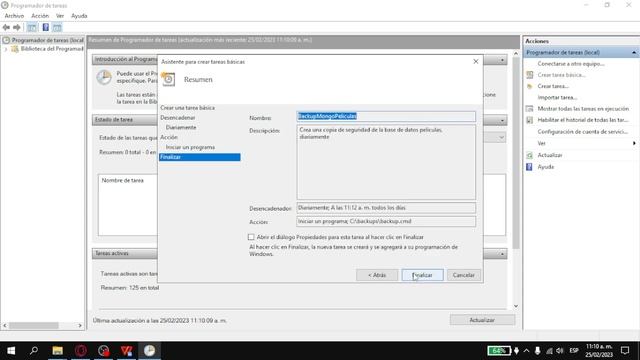
Task: Click the Crear tarea básica icon in Acciones
Action: click(530, 75)
